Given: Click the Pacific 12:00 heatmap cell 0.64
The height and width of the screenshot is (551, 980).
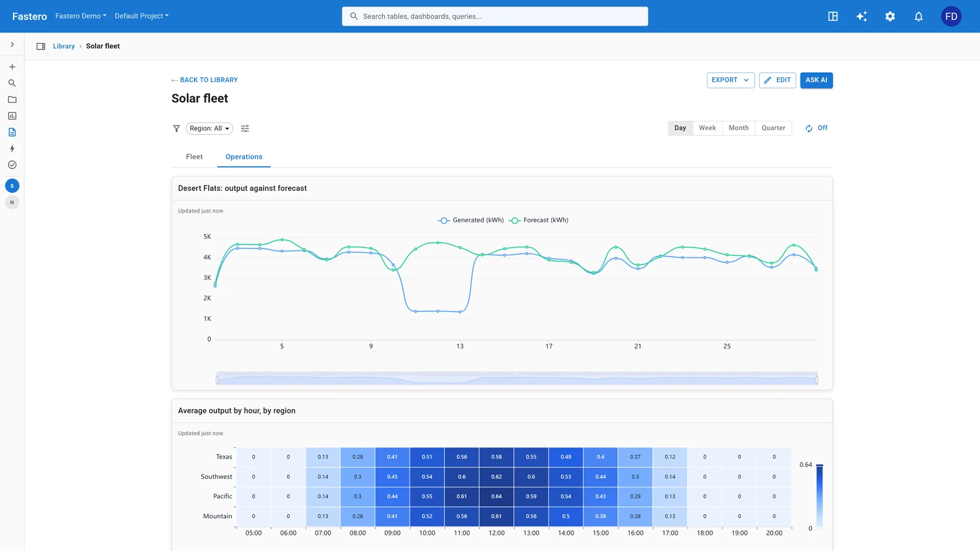Looking at the screenshot, I should tap(497, 497).
